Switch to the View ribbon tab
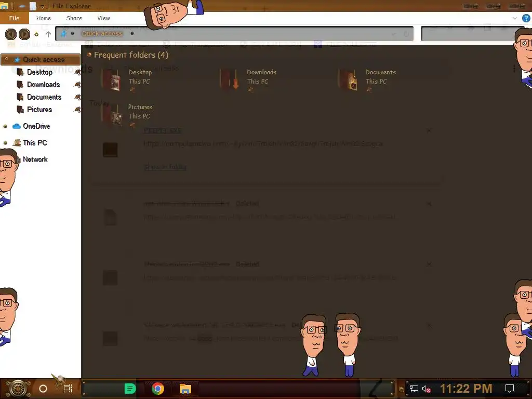Screen dimensions: 532x399 tap(103, 18)
